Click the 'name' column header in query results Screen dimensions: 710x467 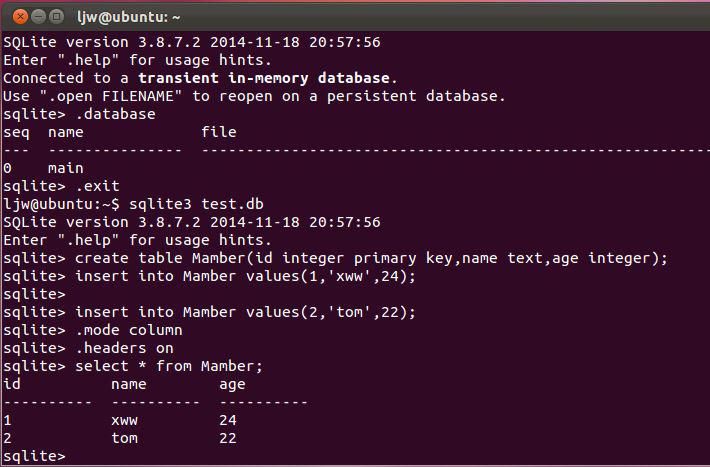129,384
